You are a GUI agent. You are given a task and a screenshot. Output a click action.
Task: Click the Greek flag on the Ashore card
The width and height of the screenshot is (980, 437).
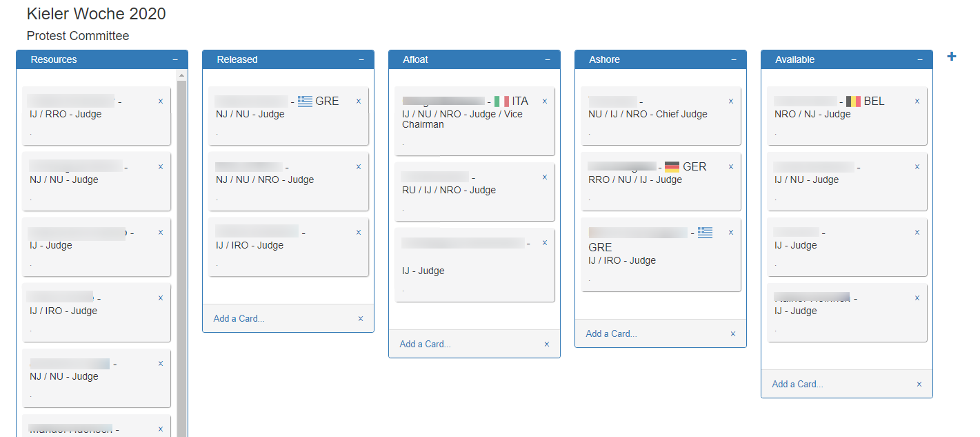705,232
